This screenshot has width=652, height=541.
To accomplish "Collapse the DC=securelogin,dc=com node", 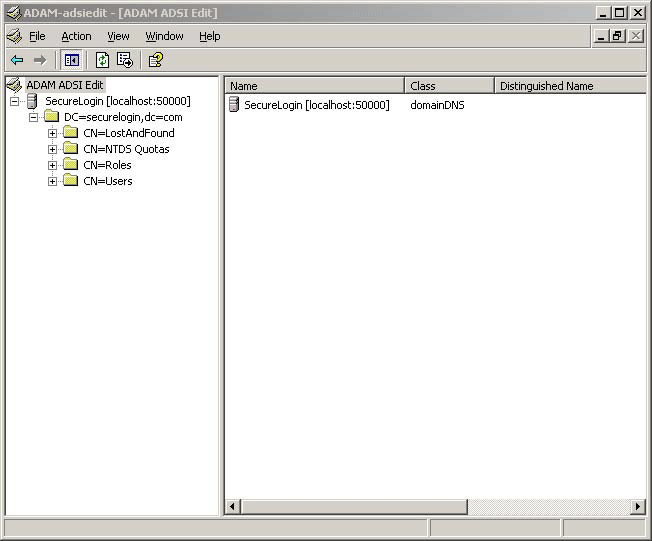I will [x=34, y=118].
